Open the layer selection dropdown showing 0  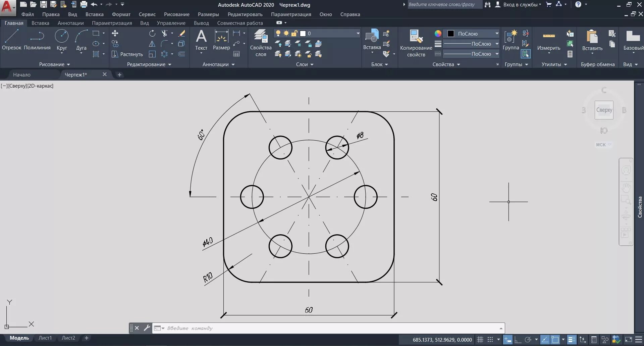click(317, 33)
